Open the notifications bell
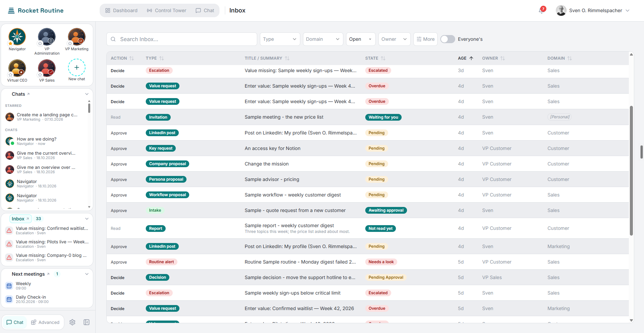 [x=541, y=10]
